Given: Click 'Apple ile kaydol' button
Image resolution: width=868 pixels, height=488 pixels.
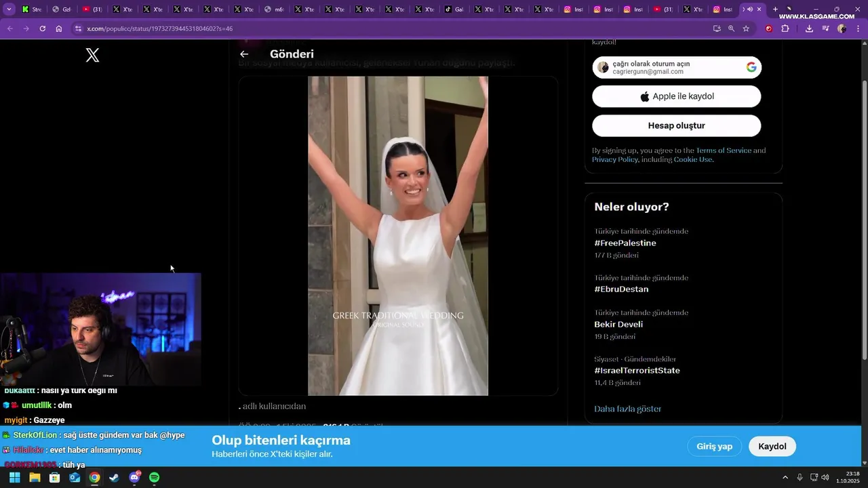Looking at the screenshot, I should pyautogui.click(x=677, y=96).
